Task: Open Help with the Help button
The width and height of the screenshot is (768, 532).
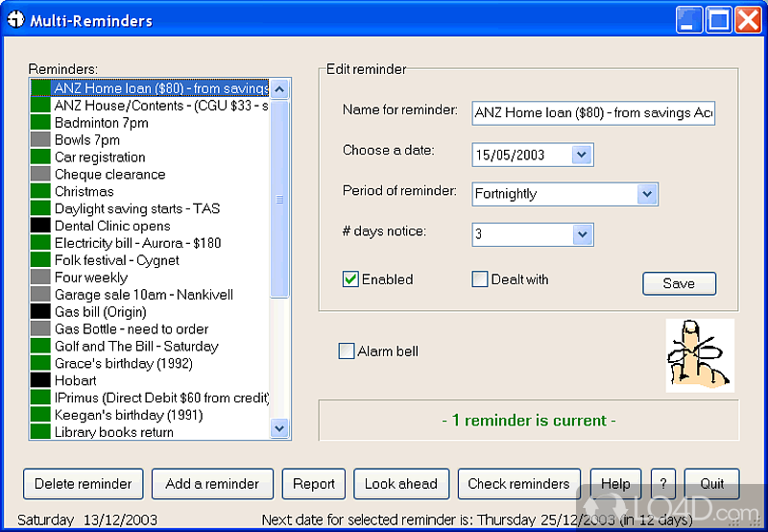Action: click(615, 484)
